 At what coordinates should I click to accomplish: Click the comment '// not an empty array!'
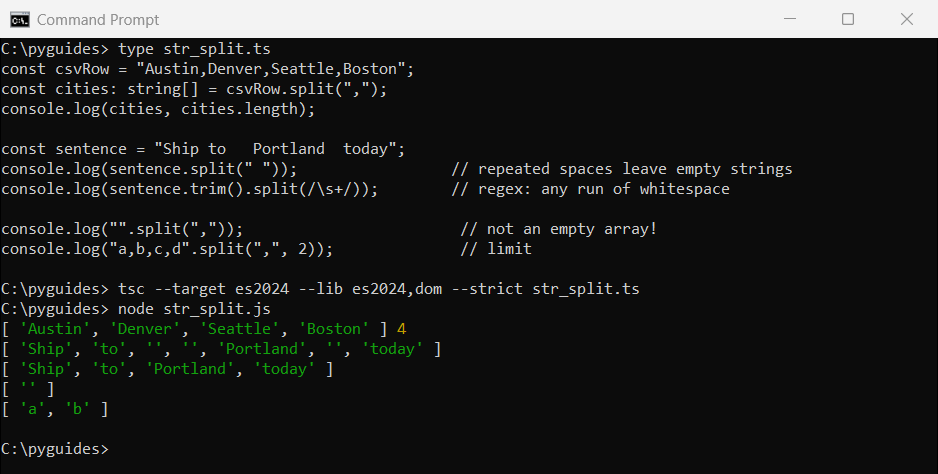point(559,229)
